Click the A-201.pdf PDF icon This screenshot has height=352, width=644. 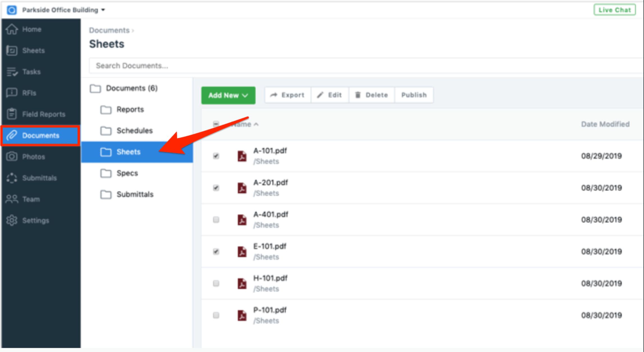pos(242,188)
